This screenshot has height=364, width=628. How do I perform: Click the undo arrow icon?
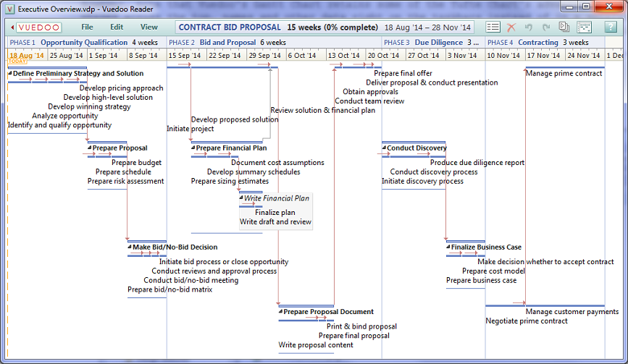(529, 27)
